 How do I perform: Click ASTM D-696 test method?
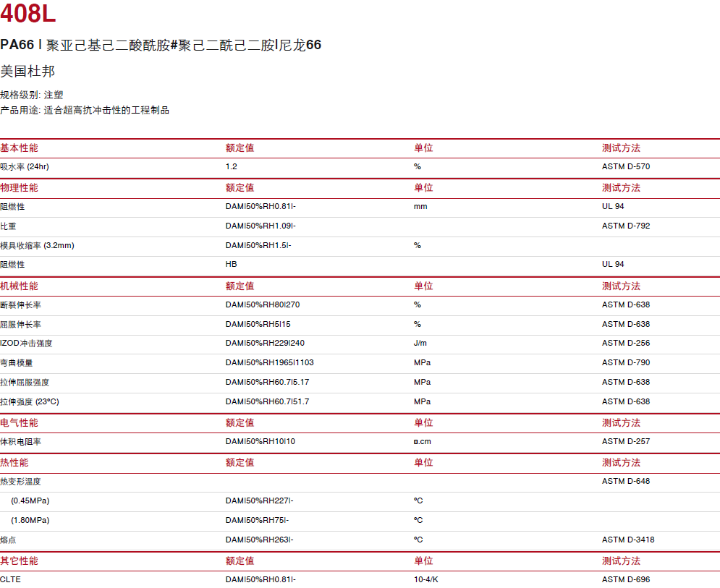click(626, 580)
